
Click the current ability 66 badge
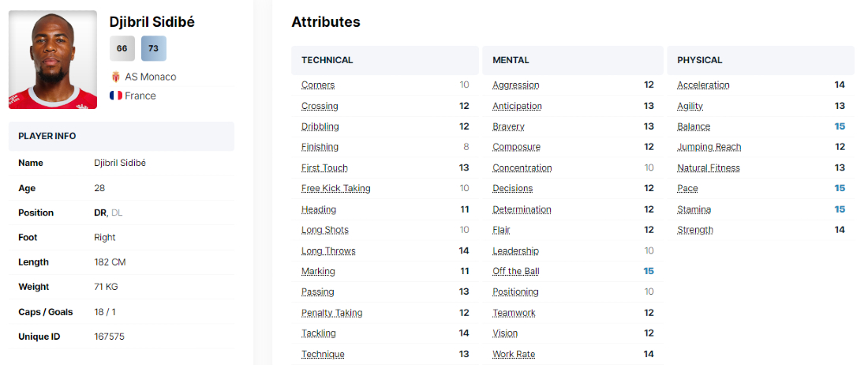[122, 48]
